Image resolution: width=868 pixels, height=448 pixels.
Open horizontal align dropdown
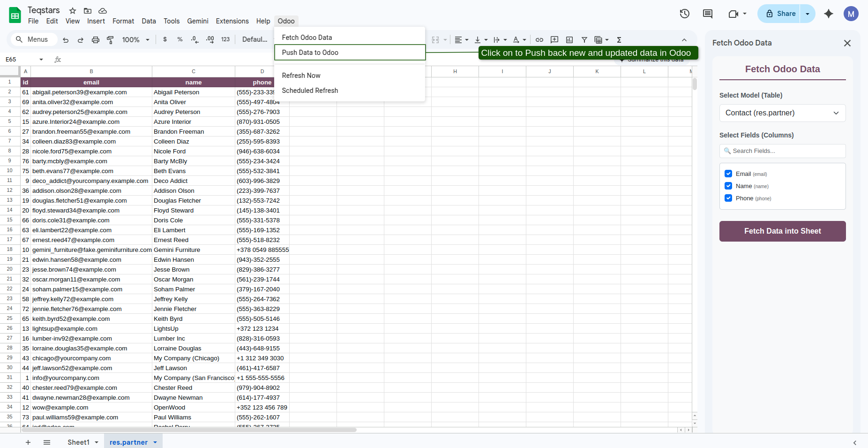pos(462,40)
